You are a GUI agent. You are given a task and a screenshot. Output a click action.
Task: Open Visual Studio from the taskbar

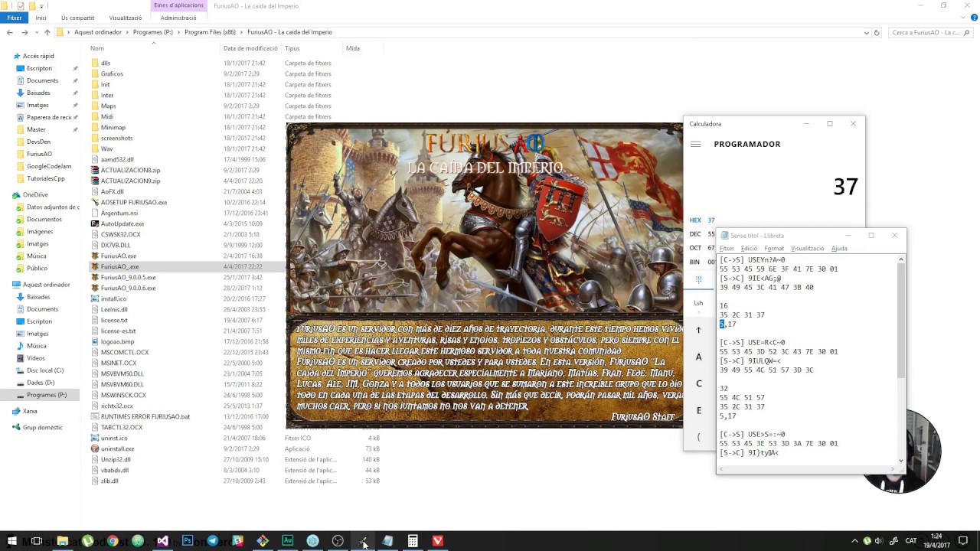[162, 541]
